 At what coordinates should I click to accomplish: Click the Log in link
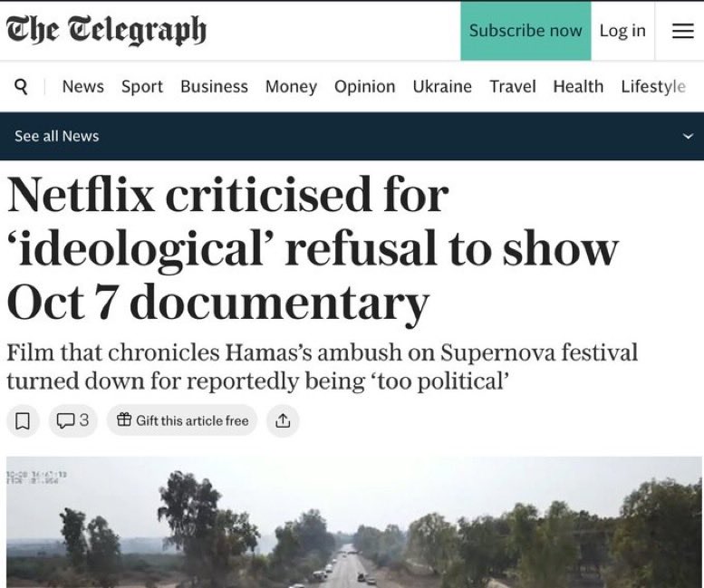(622, 31)
